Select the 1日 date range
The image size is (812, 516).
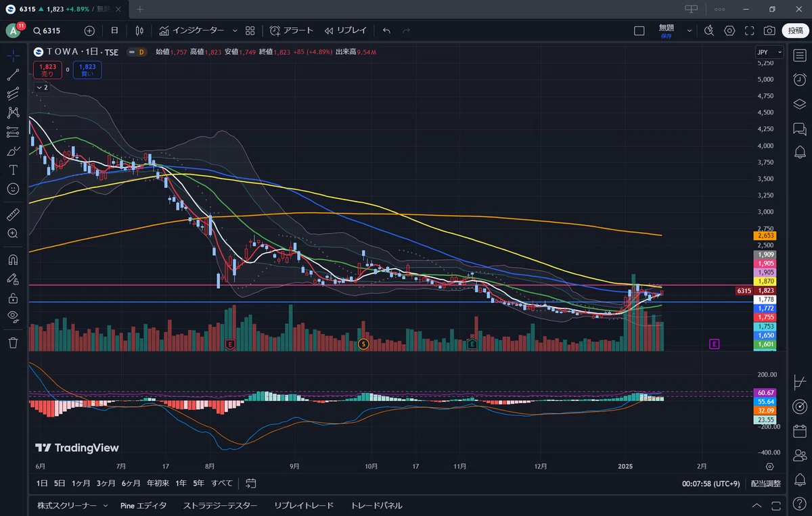click(42, 484)
